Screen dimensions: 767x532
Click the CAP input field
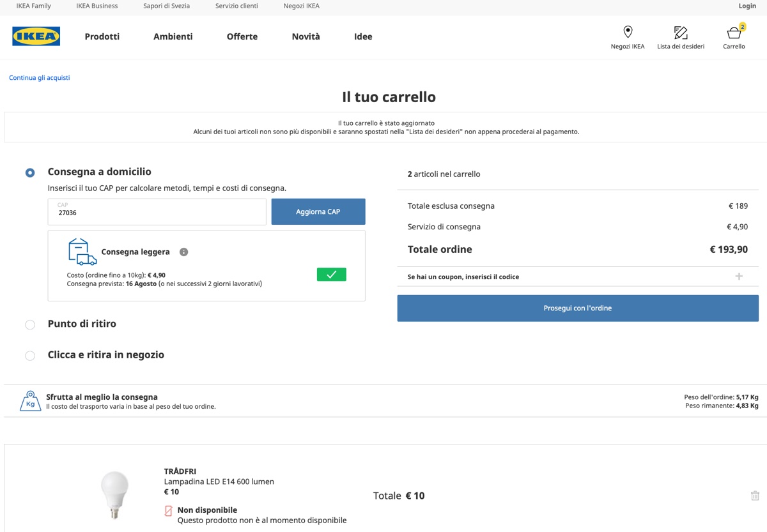pyautogui.click(x=157, y=211)
